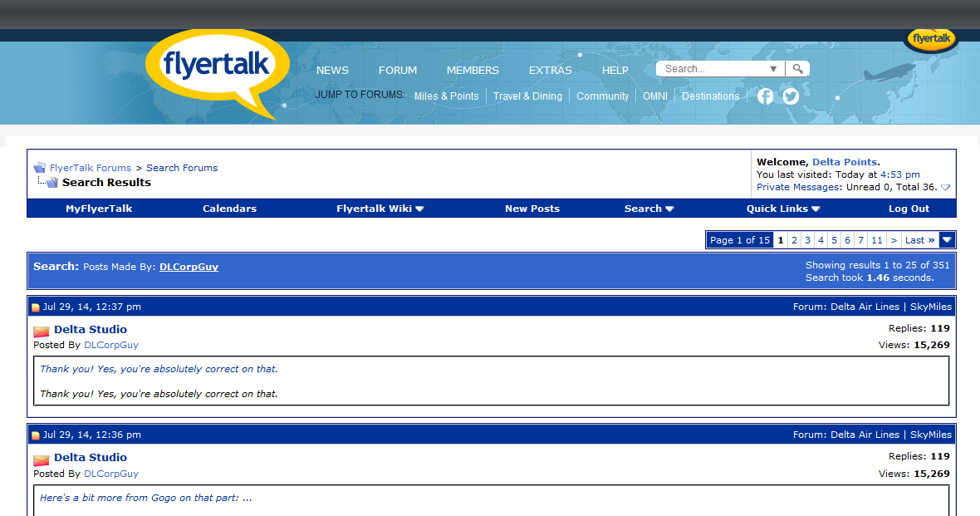980x516 pixels.
Task: Jump to the Last page of results
Action: pyautogui.click(x=919, y=239)
